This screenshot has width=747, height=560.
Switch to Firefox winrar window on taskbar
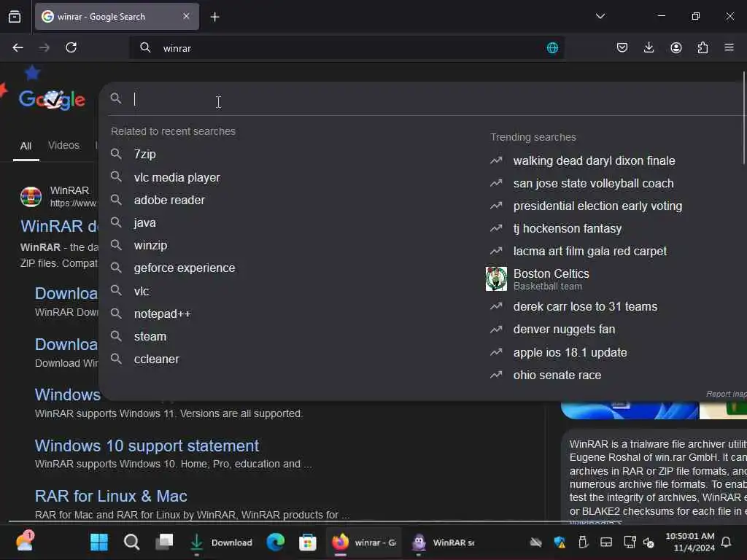363,542
